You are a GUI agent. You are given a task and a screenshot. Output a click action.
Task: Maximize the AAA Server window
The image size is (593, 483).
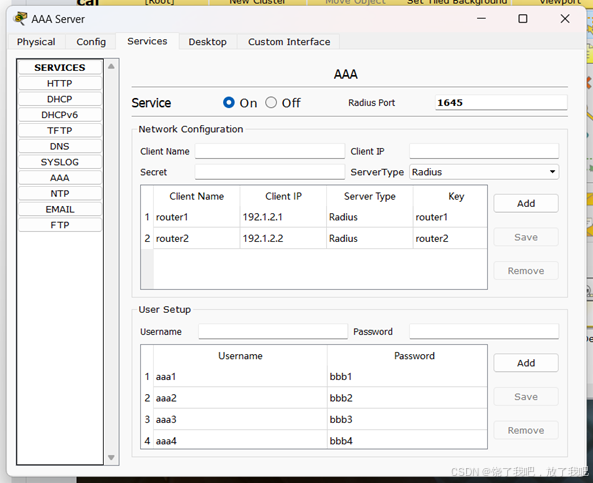click(x=523, y=19)
